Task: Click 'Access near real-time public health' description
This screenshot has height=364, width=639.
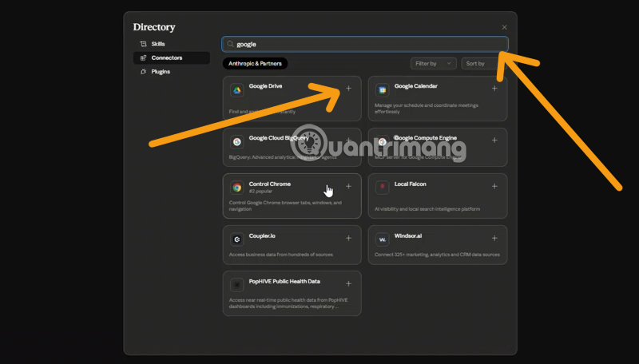Action: pos(288,303)
